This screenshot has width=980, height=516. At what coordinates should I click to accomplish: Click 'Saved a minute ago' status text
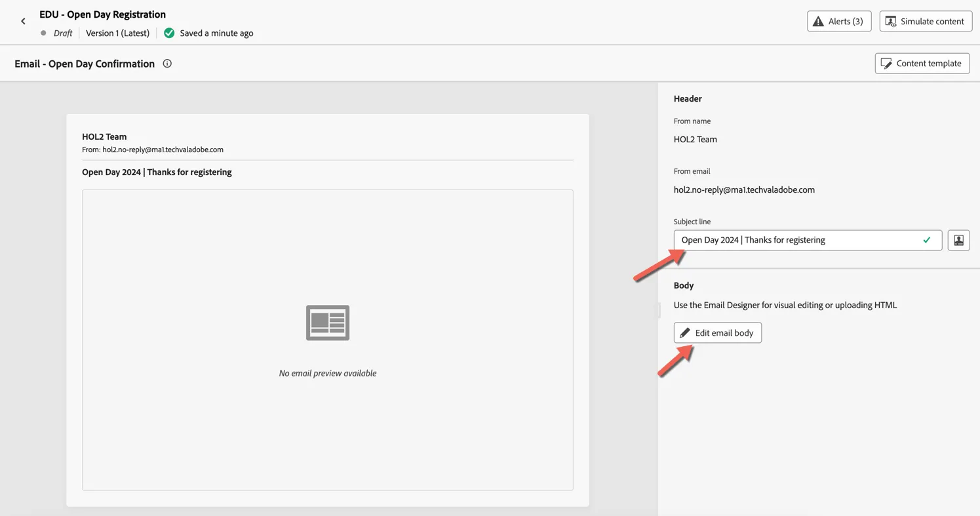pos(216,33)
